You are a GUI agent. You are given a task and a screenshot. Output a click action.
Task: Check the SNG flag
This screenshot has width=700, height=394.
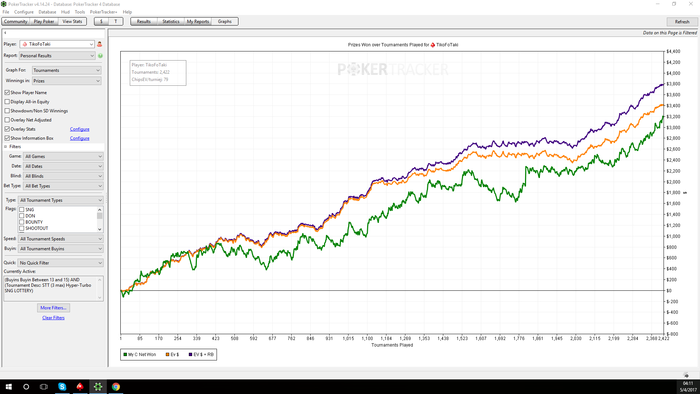pyautogui.click(x=21, y=209)
